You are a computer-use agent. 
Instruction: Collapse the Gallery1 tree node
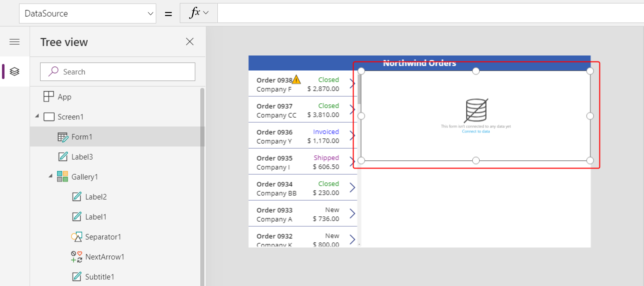[x=50, y=176]
